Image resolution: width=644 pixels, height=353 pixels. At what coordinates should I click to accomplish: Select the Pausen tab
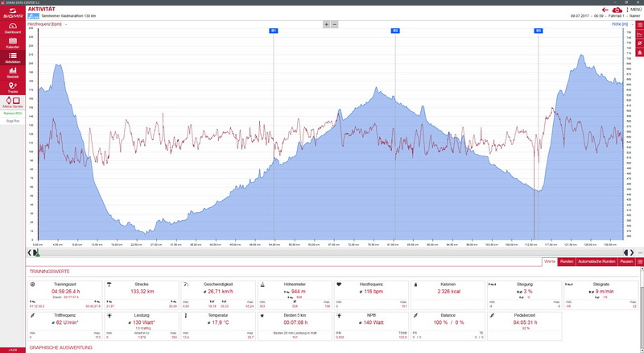coord(626,262)
